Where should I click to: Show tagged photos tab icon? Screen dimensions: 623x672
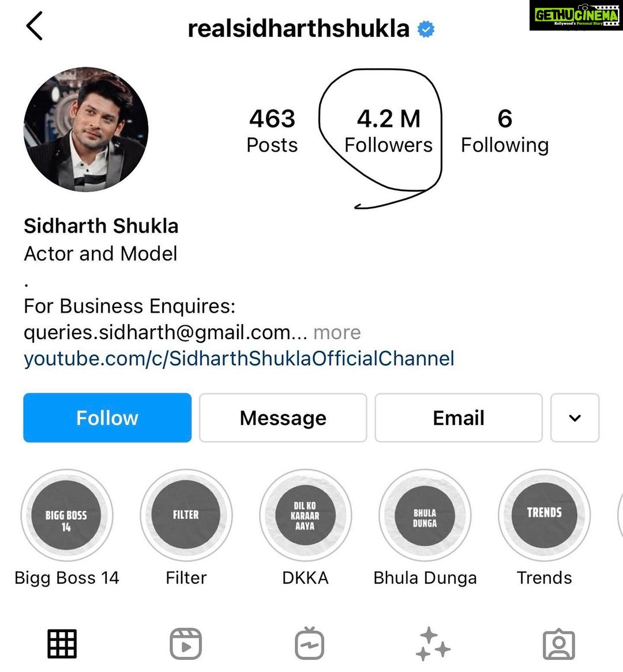tap(559, 644)
